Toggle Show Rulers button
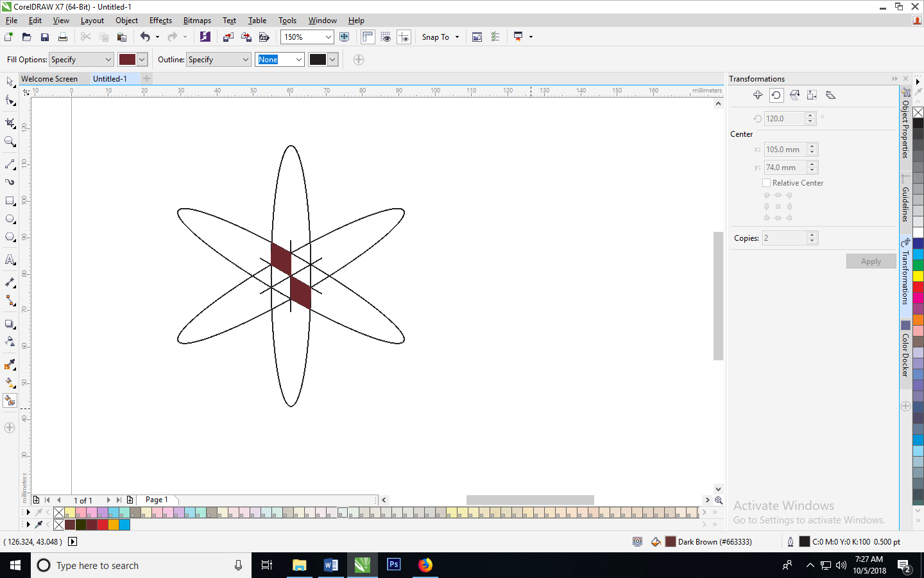The height and width of the screenshot is (578, 924). [368, 37]
